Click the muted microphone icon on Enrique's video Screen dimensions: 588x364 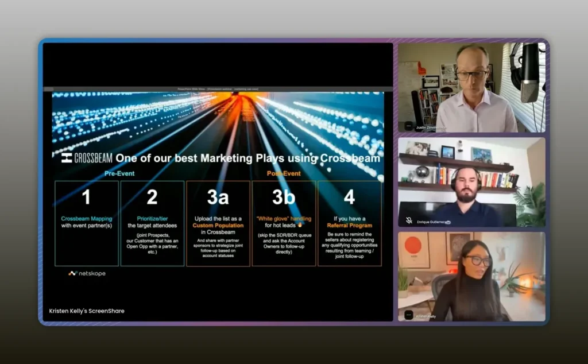click(409, 220)
